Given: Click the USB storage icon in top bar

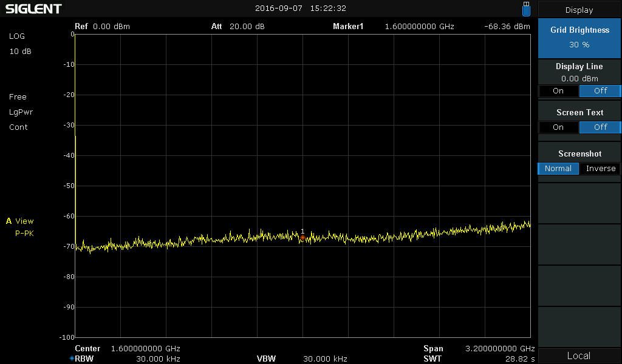Looking at the screenshot, I should (x=526, y=9).
